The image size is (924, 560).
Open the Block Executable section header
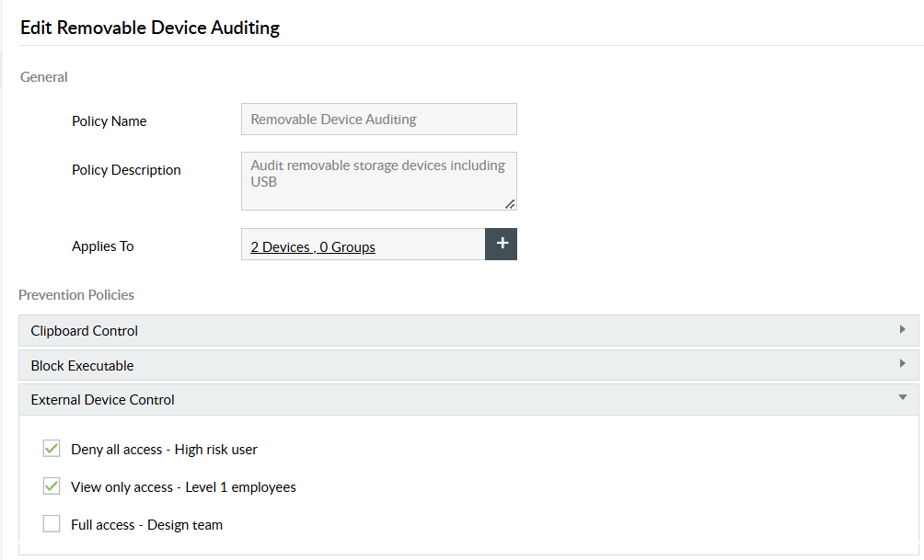[x=83, y=366]
